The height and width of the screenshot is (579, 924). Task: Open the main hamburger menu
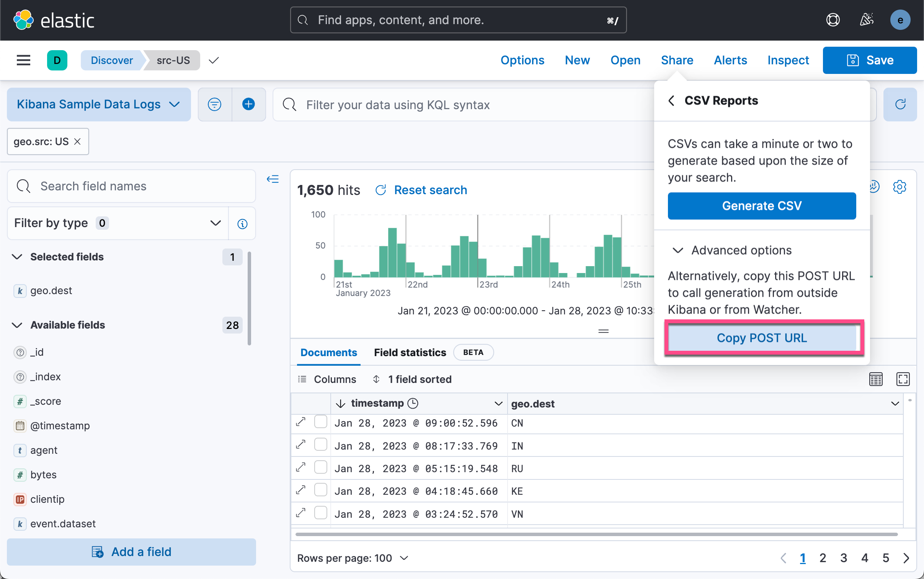pos(23,60)
